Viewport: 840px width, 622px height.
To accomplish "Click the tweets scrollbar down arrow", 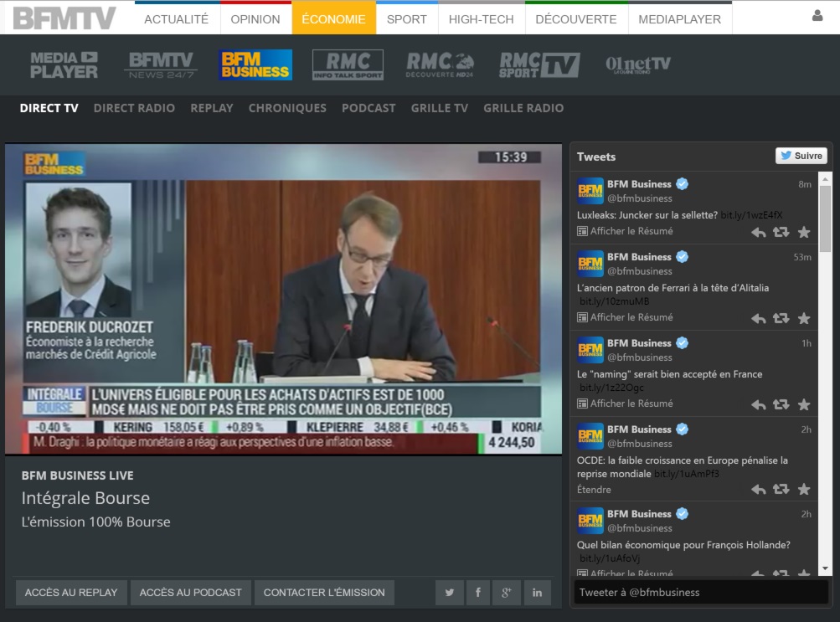I will pos(825,568).
